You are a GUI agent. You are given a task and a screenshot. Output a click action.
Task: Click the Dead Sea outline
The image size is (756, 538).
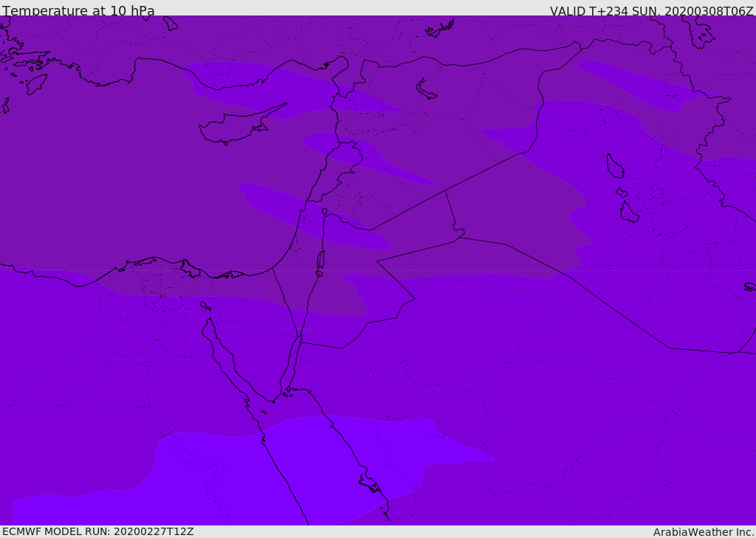(320, 260)
